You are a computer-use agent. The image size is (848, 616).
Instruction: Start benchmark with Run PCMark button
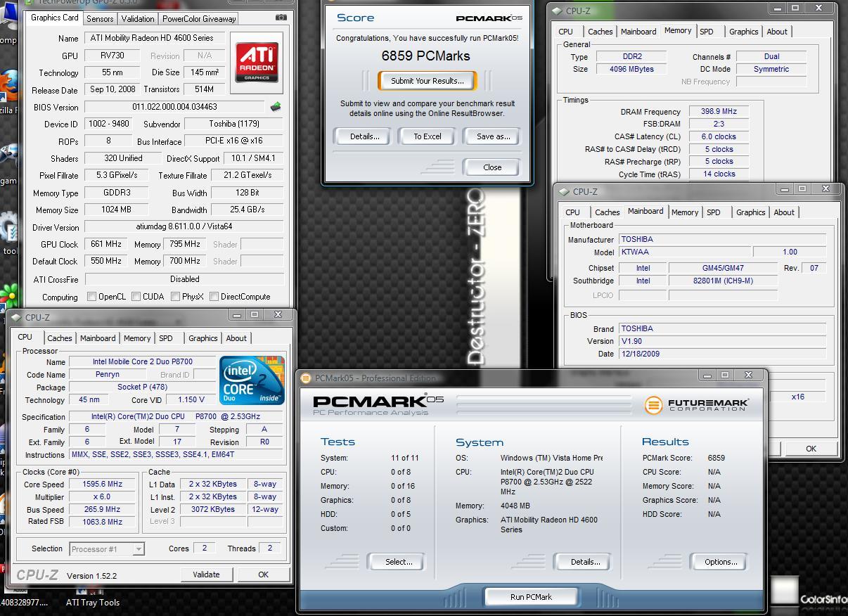[531, 597]
